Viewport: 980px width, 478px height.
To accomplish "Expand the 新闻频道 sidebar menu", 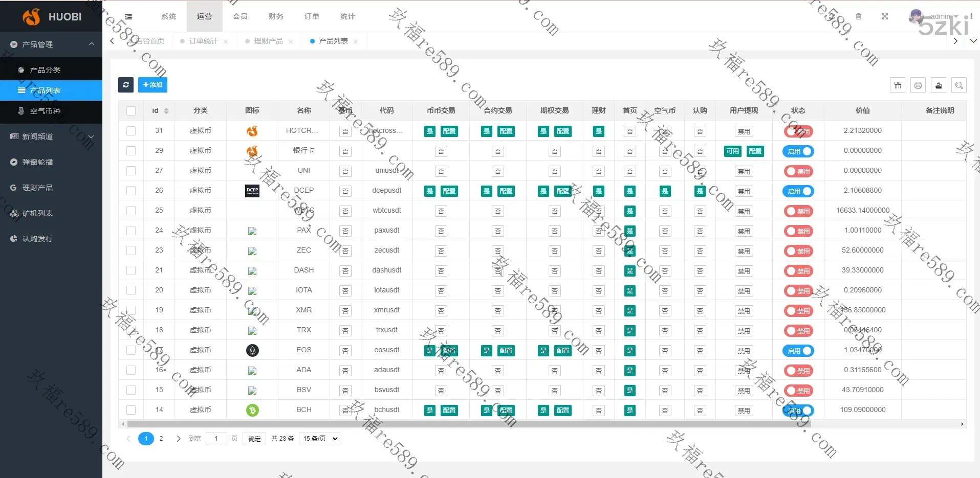I will coord(51,136).
